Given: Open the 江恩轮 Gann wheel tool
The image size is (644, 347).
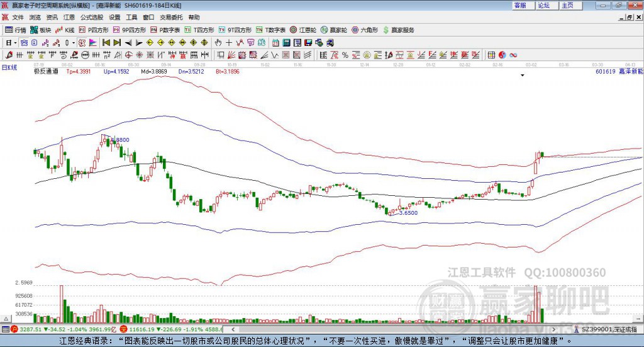Looking at the screenshot, I should coord(303,30).
